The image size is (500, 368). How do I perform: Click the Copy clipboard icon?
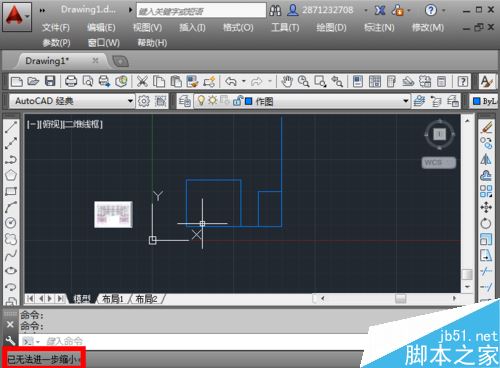coord(159,81)
